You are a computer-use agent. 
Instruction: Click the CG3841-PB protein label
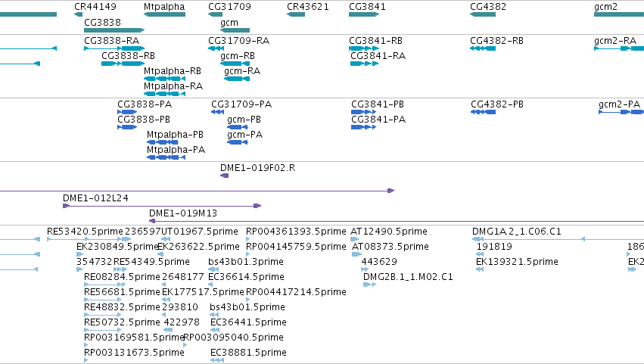click(x=378, y=104)
